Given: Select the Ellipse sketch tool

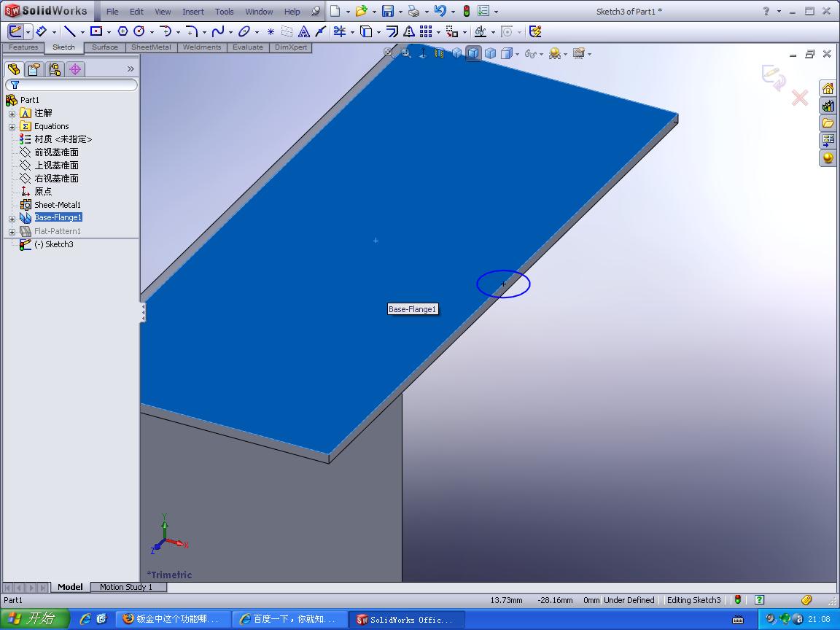Looking at the screenshot, I should tap(244, 31).
